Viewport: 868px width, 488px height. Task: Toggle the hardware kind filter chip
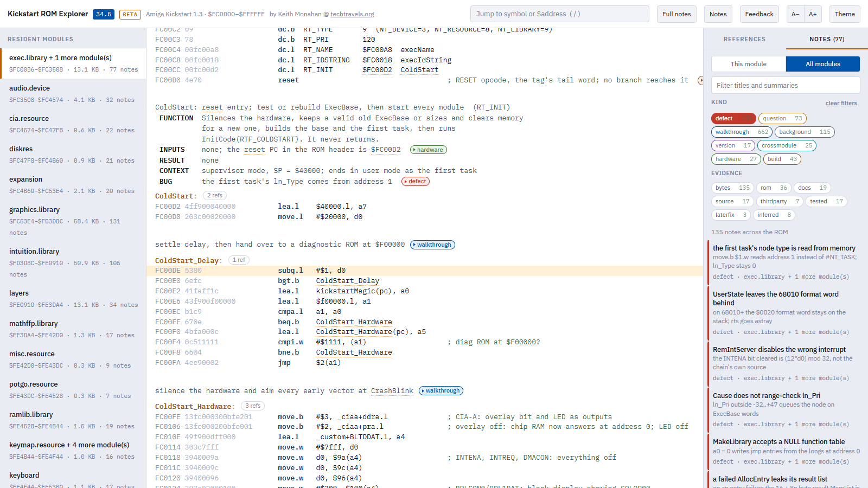pyautogui.click(x=736, y=159)
